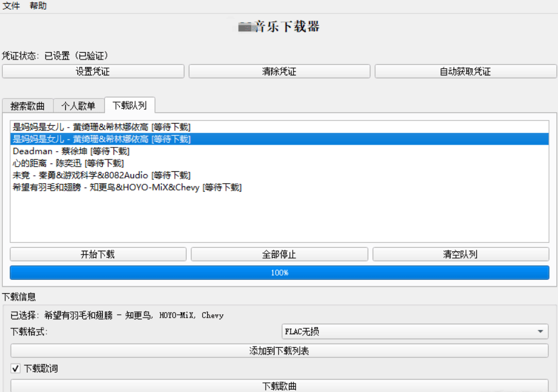The image size is (558, 392).
Task: Open the 帮助 menu
Action: click(38, 6)
